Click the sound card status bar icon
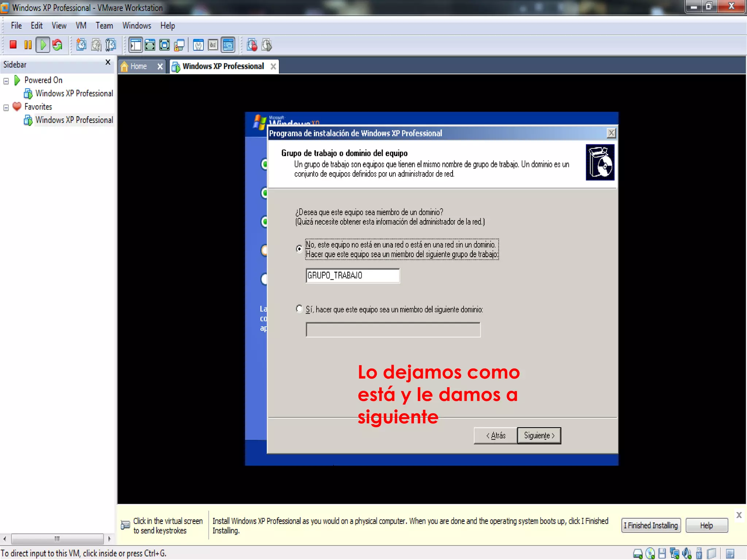The height and width of the screenshot is (560, 747). point(687,553)
